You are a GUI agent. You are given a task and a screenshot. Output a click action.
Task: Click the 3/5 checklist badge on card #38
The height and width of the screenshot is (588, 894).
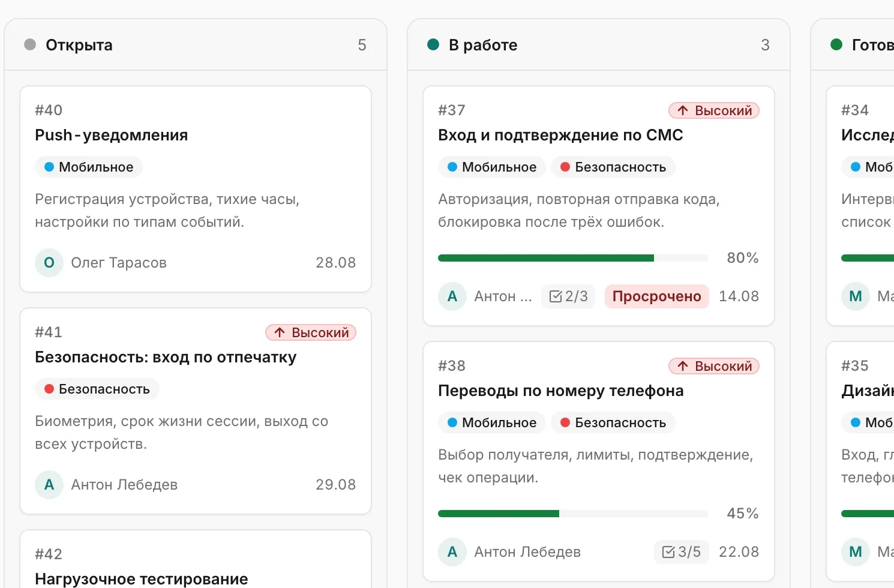click(681, 552)
